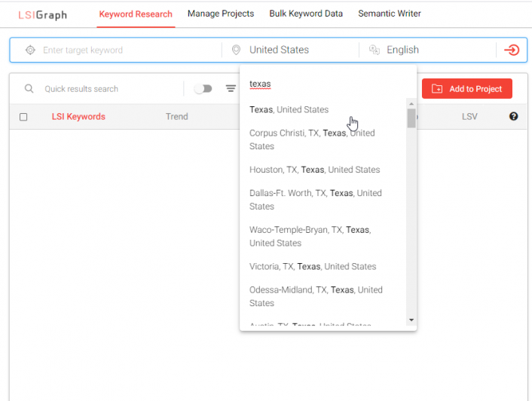The width and height of the screenshot is (532, 401).
Task: Select Odessa-Midland, TX option
Action: click(x=323, y=296)
